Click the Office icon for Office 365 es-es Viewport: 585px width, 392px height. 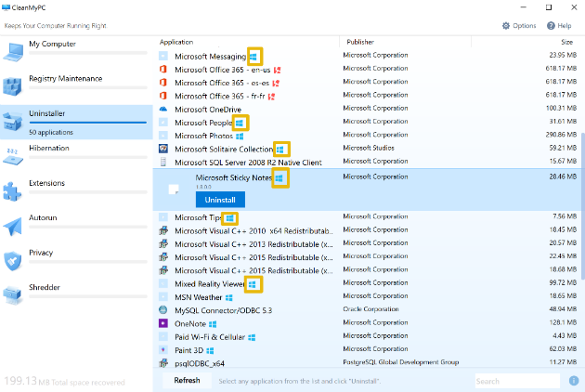pos(163,82)
